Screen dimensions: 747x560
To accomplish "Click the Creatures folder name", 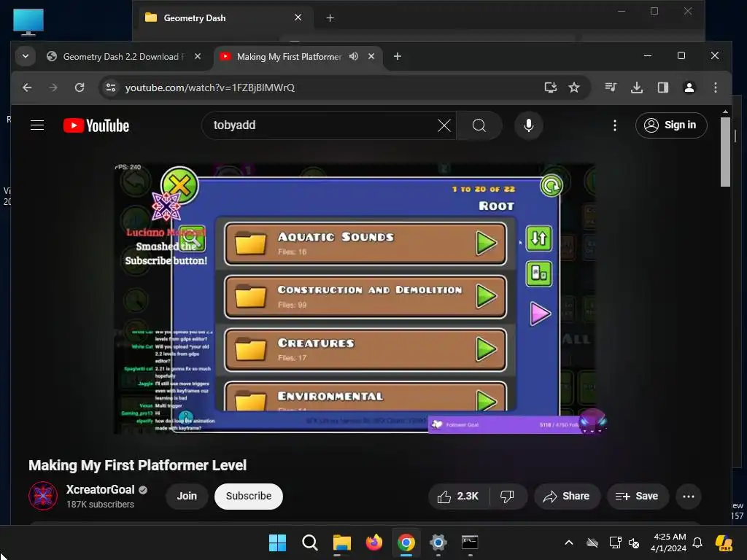I will pyautogui.click(x=316, y=343).
